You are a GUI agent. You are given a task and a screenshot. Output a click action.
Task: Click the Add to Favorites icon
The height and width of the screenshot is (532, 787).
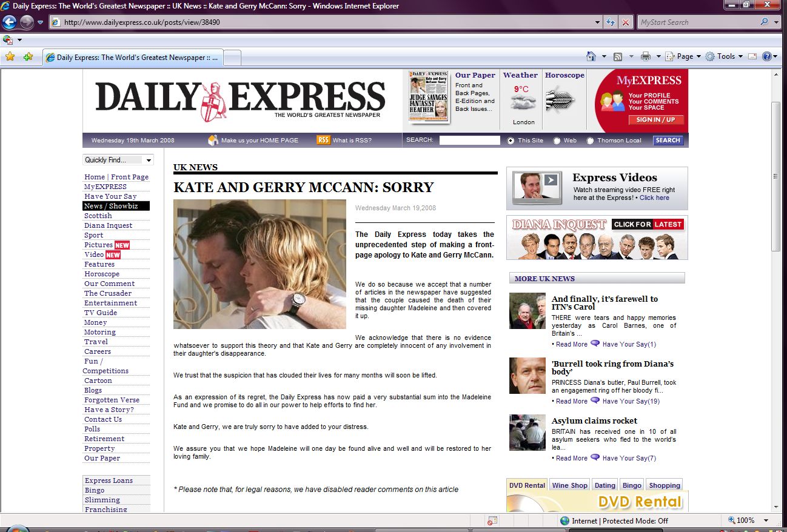click(28, 57)
